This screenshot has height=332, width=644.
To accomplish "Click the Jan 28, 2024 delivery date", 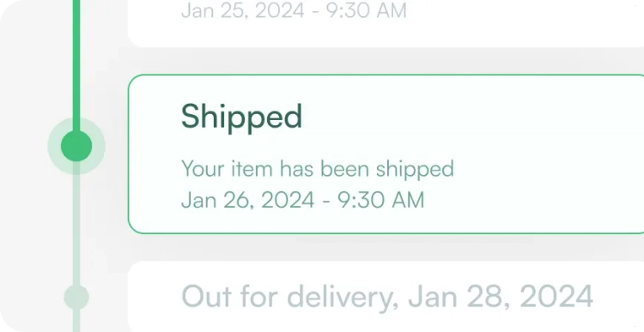I will click(501, 296).
